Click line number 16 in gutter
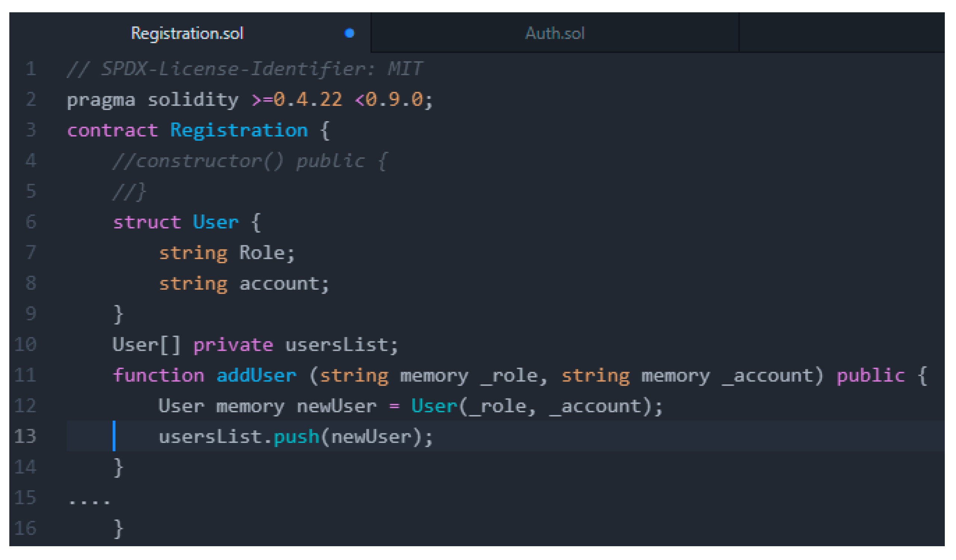 point(25,529)
